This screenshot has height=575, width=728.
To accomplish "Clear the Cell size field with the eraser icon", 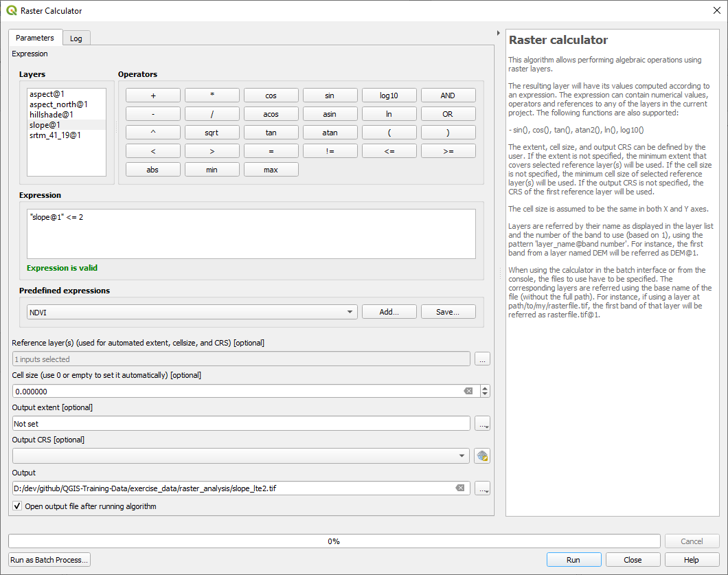I will coord(469,391).
